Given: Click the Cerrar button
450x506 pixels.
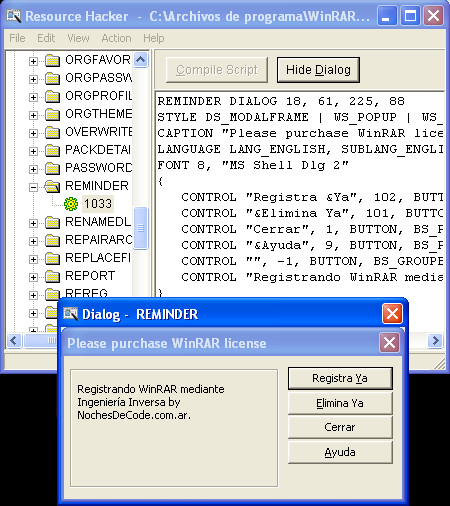Looking at the screenshot, I should click(x=340, y=427).
